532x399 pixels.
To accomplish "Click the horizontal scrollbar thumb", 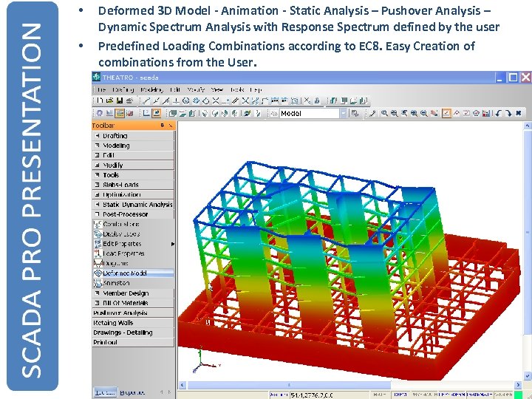I will (289, 385).
